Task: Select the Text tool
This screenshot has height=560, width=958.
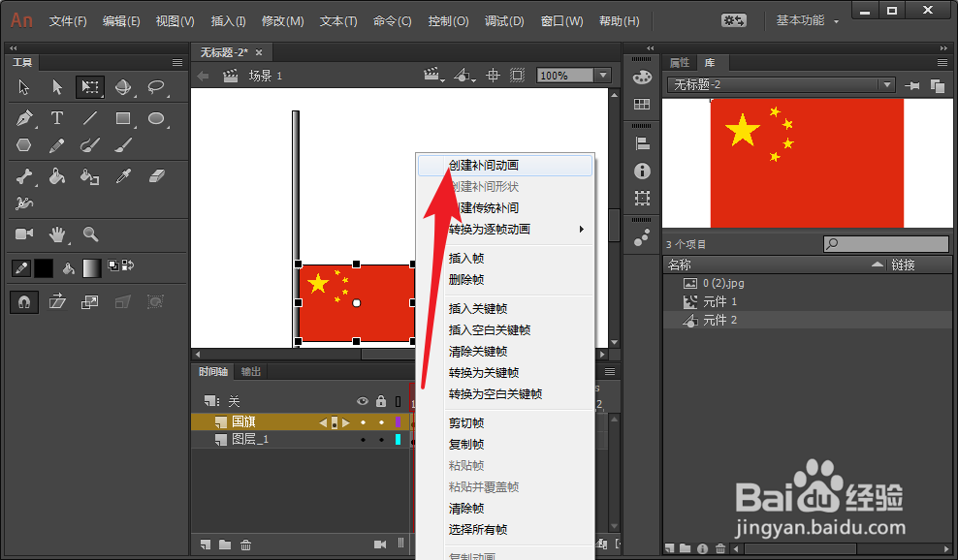Action: click(57, 118)
